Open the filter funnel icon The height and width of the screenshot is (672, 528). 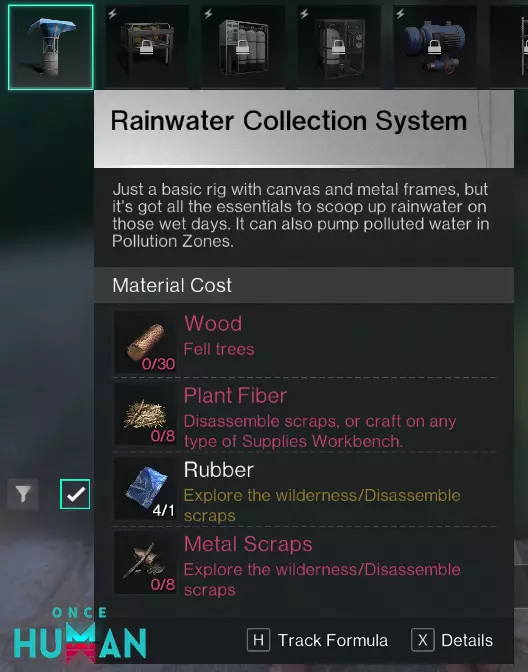tap(23, 494)
